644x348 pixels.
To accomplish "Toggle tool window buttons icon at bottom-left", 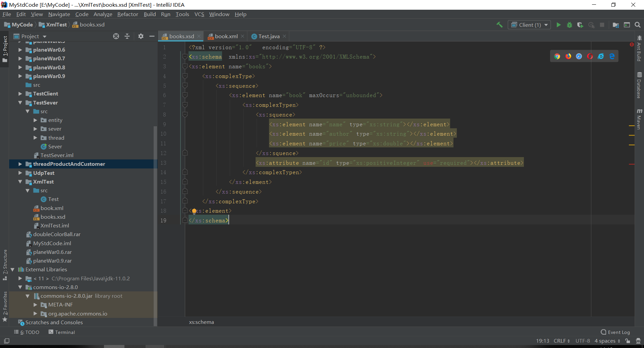I will pyautogui.click(x=7, y=341).
